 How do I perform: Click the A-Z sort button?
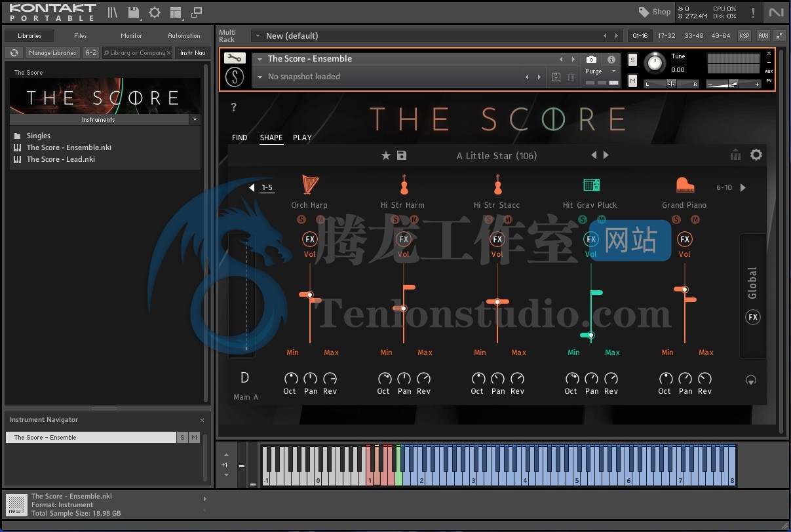pos(91,52)
